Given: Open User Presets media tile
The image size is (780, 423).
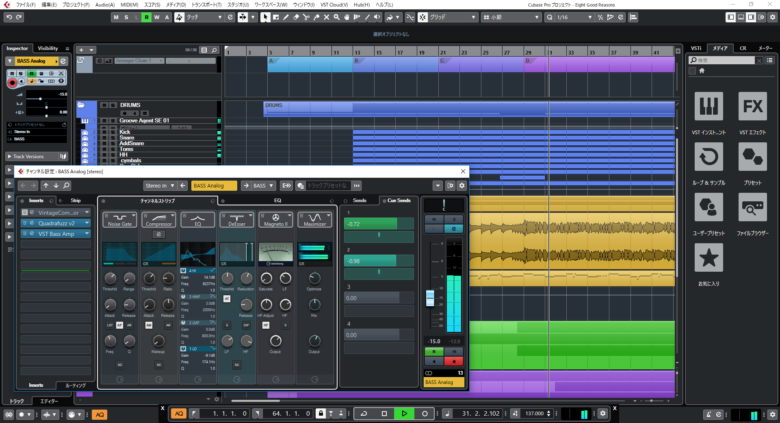Looking at the screenshot, I should 708,207.
